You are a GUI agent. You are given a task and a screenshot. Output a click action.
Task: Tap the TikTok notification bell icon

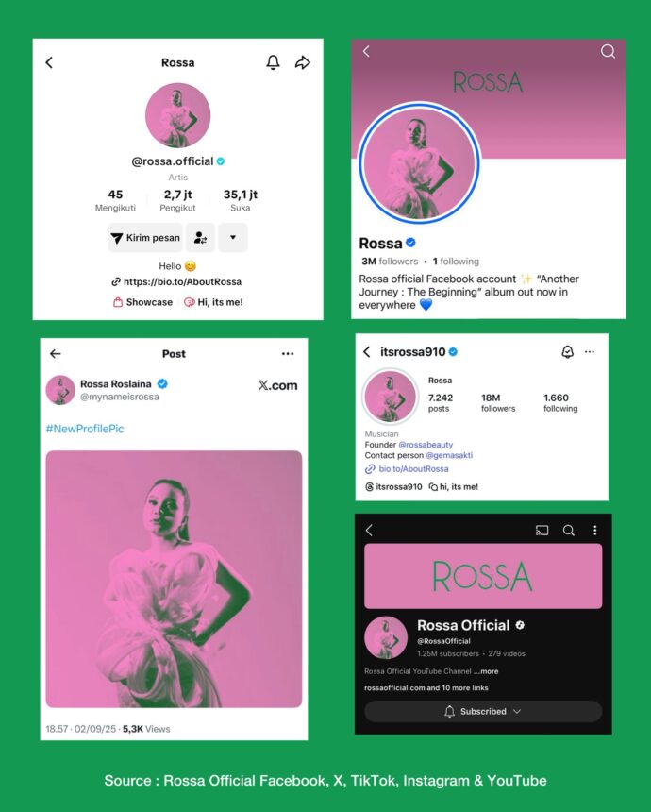click(x=273, y=62)
